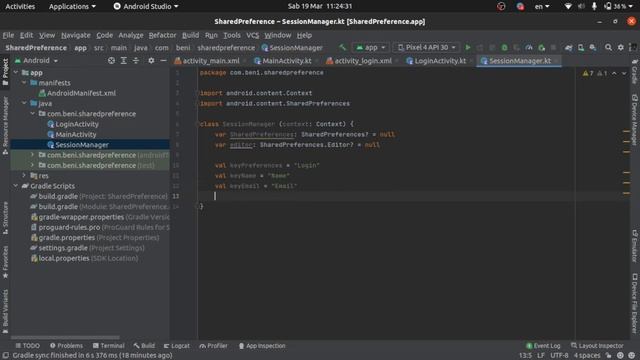Click Attach Debugger to Android Process icon
This screenshot has height=360, width=640.
click(x=541, y=48)
